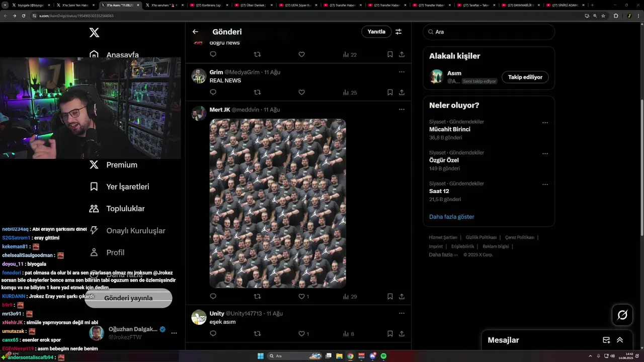Share Grim's REAL NEWS post
644x362 pixels.
[401, 93]
